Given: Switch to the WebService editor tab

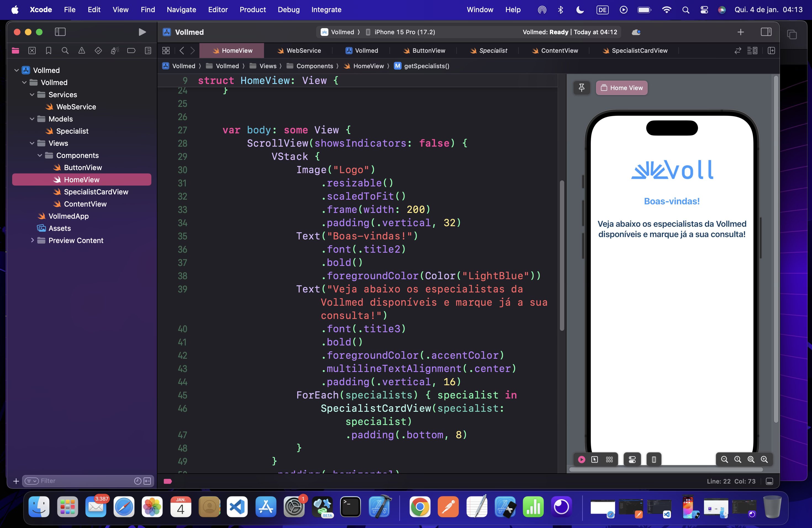Looking at the screenshot, I should (299, 51).
